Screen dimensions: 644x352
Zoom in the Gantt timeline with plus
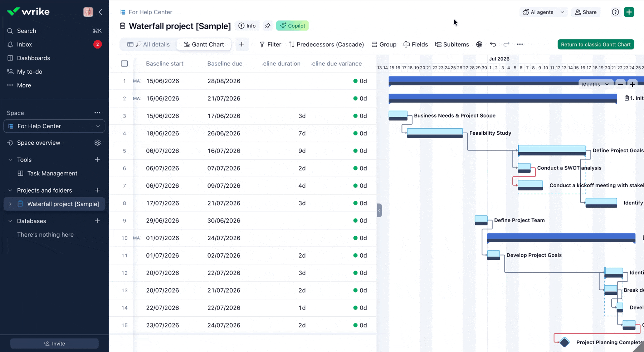[633, 84]
